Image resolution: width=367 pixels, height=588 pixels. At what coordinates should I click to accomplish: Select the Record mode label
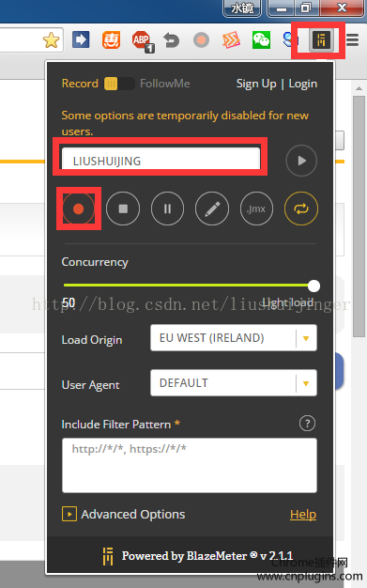(x=80, y=84)
